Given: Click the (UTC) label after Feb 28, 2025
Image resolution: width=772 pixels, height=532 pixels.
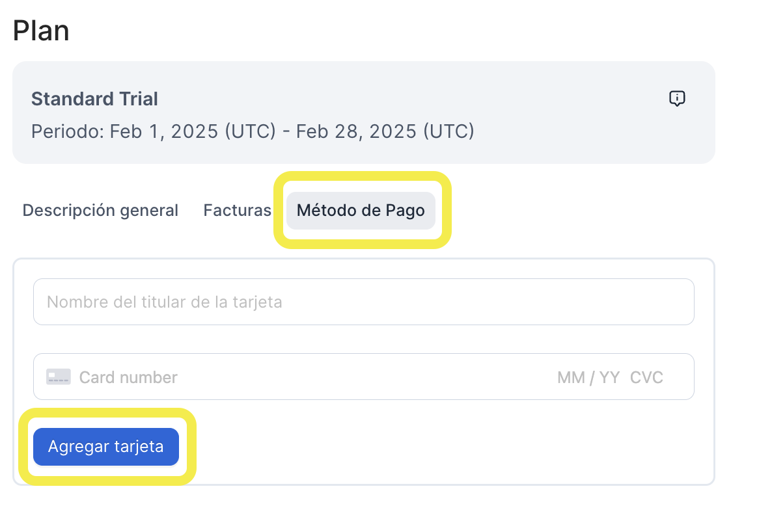Looking at the screenshot, I should (448, 131).
